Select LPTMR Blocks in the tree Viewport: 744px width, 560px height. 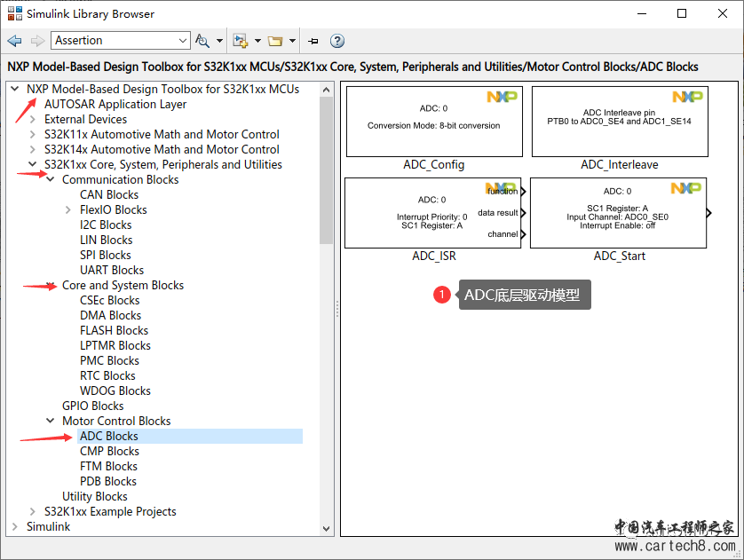pos(115,345)
